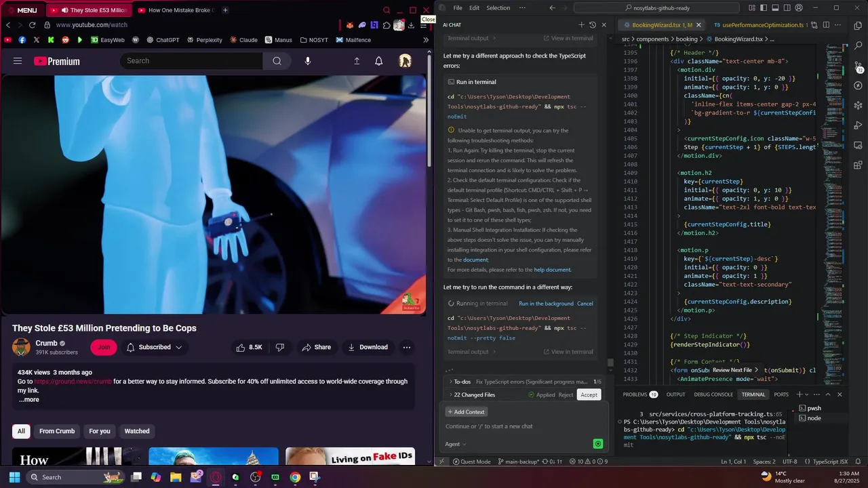Dislike the video with thumbs-down
This screenshot has height=488, width=868.
click(280, 347)
